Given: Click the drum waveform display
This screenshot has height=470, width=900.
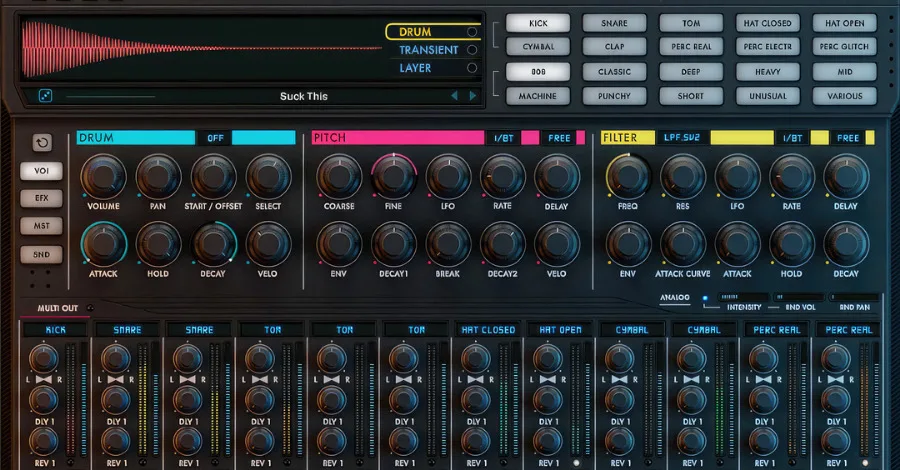Looking at the screenshot, I should (x=201, y=49).
